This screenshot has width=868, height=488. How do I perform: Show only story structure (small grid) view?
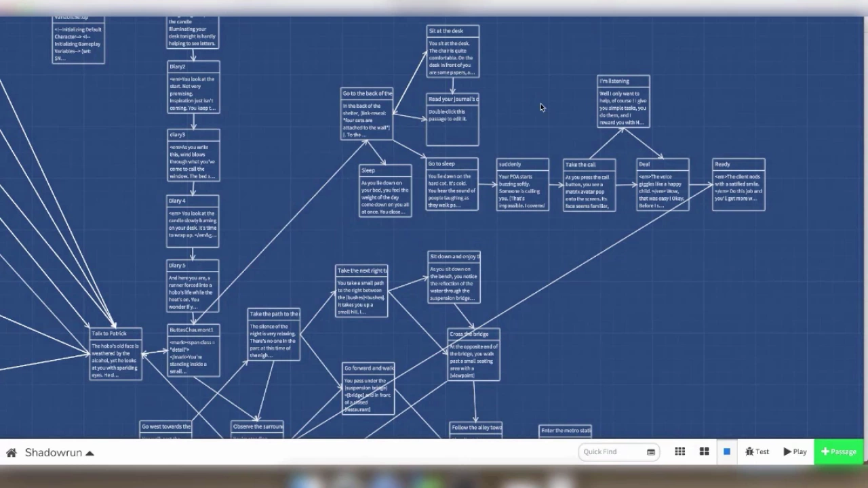coord(680,452)
